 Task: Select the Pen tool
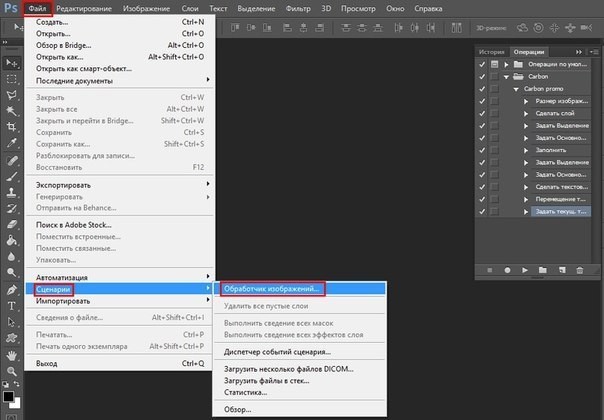click(12, 290)
